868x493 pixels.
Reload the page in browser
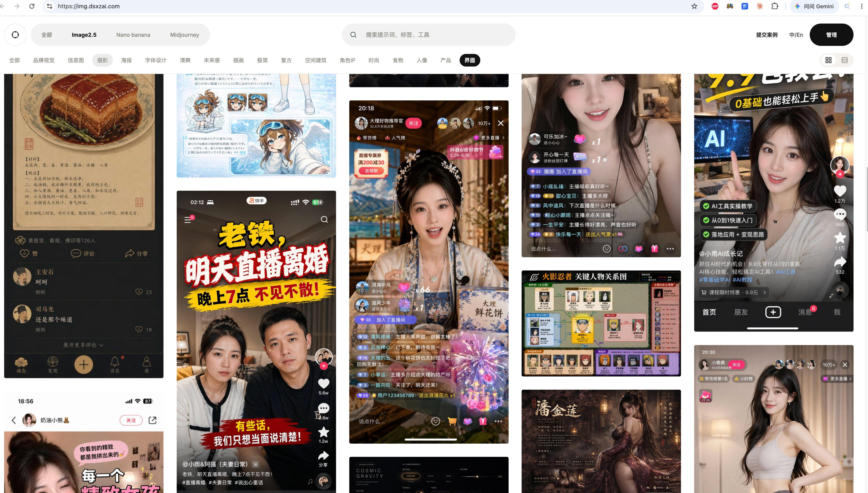[32, 6]
